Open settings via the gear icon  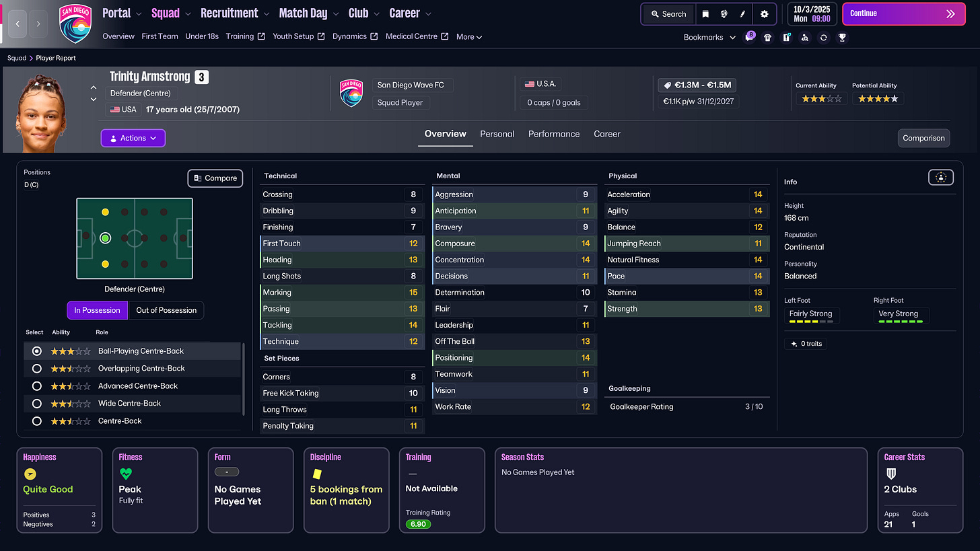[x=764, y=13]
